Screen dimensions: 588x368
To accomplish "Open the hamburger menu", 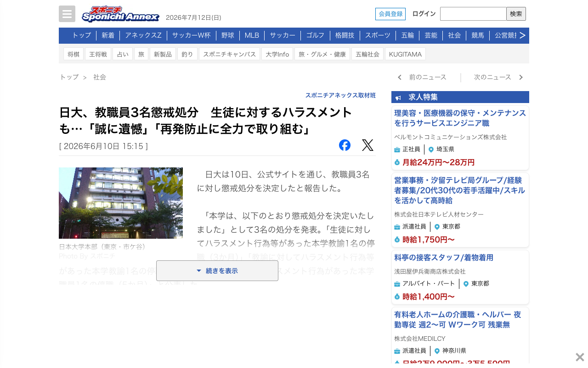I will [x=67, y=14].
